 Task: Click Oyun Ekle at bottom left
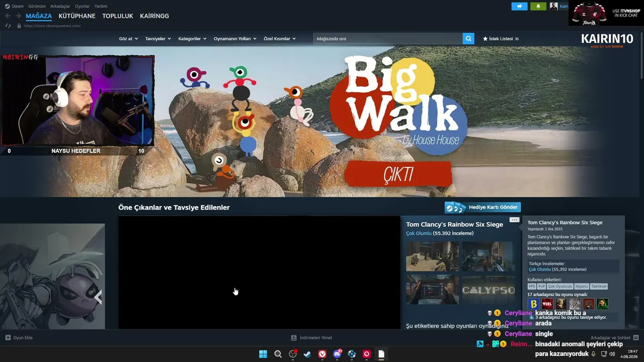click(19, 338)
